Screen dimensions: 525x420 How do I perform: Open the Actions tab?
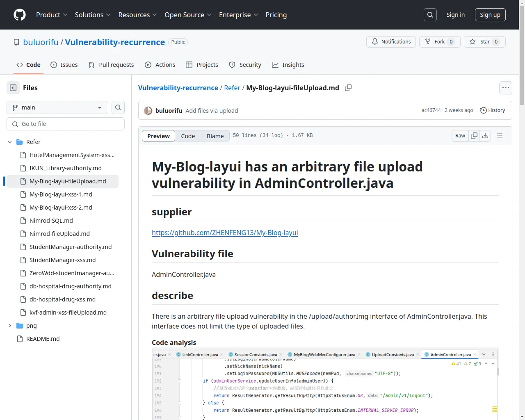point(160,65)
